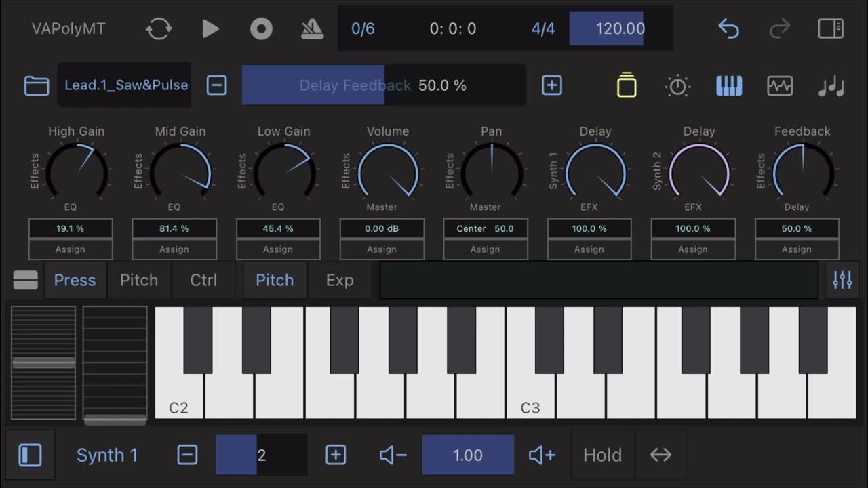
Task: Open the waveform scope icon
Action: pos(780,85)
